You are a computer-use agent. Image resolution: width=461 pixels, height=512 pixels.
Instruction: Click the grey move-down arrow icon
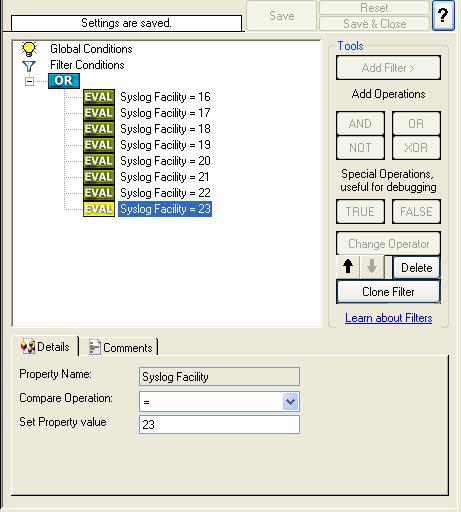click(x=372, y=267)
